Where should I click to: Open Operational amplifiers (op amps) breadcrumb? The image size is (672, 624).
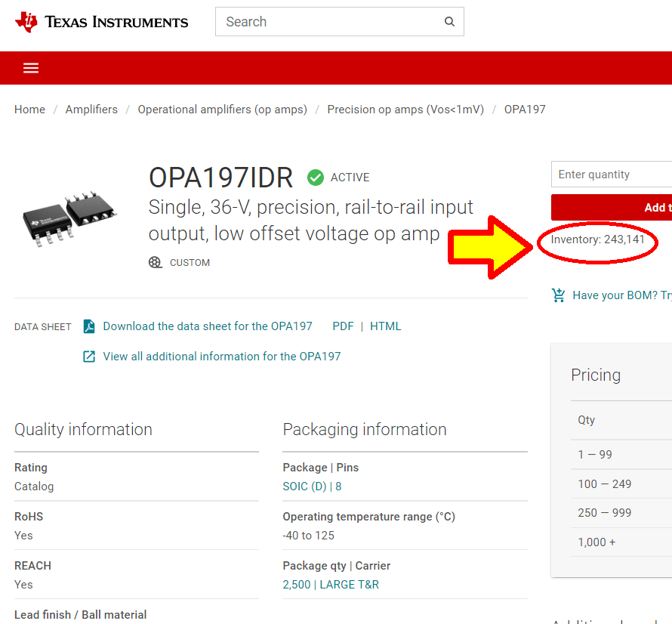click(x=223, y=110)
